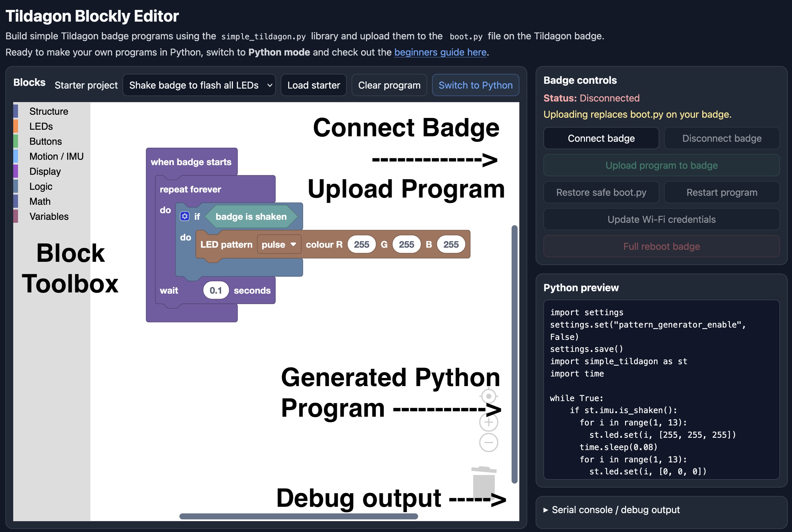Open the pulse pattern dropdown in LED block
This screenshot has width=792, height=532.
click(x=279, y=244)
